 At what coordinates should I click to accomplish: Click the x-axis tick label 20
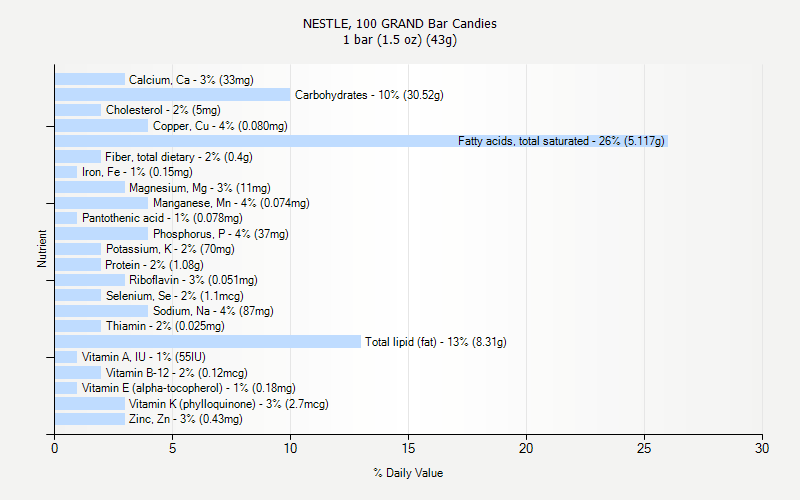pos(526,448)
